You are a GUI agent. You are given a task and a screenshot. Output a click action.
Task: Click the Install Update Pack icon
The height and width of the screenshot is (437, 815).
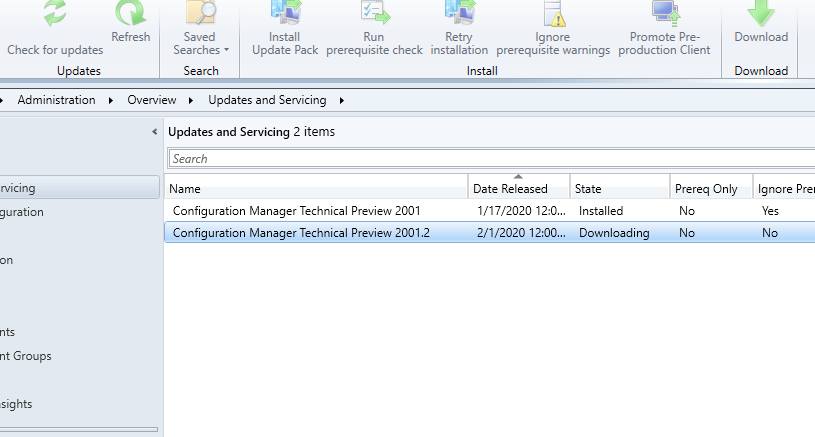(285, 12)
